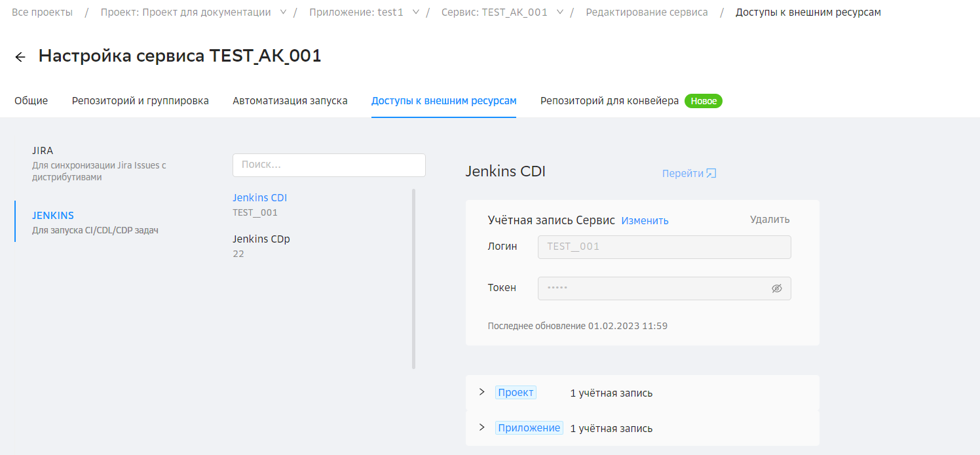Screen dimensions: 980x455
Task: Click Удалить to remove the account
Action: (x=770, y=220)
